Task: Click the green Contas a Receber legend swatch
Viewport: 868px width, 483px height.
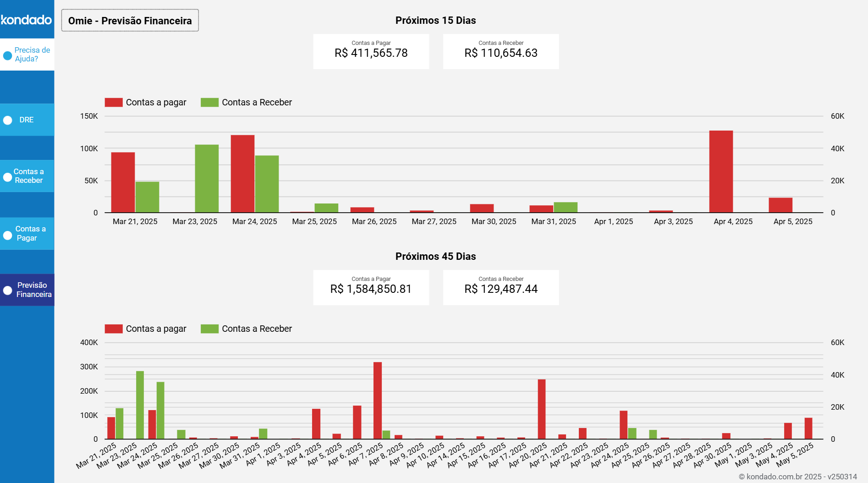Action: coord(209,102)
